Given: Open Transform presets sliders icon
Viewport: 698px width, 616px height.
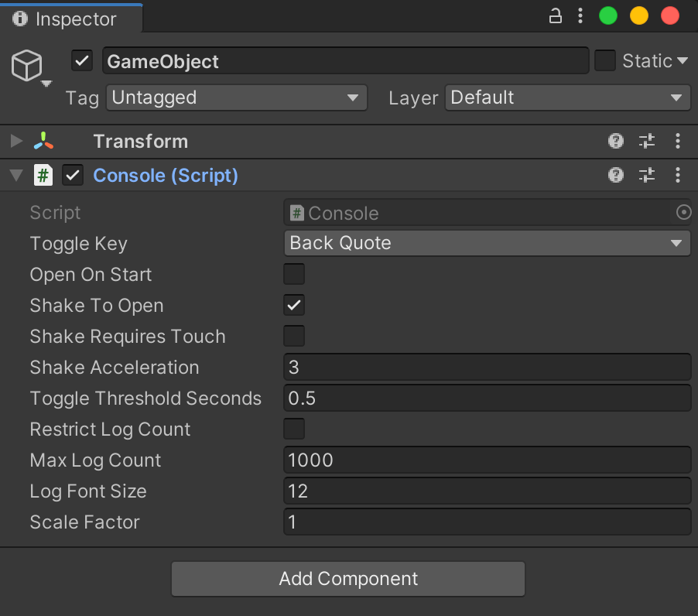Looking at the screenshot, I should click(647, 141).
